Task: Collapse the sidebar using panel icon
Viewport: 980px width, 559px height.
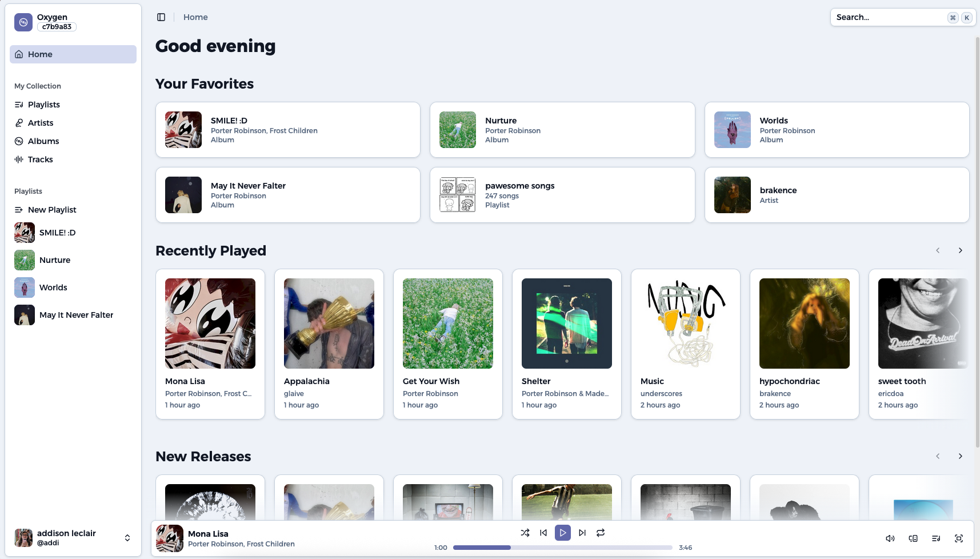Action: click(x=161, y=17)
